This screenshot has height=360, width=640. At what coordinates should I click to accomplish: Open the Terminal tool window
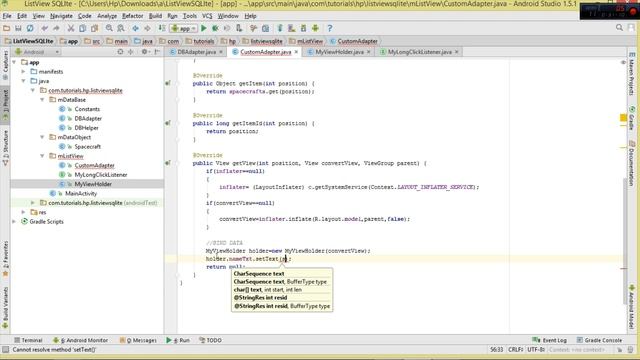(x=28, y=340)
